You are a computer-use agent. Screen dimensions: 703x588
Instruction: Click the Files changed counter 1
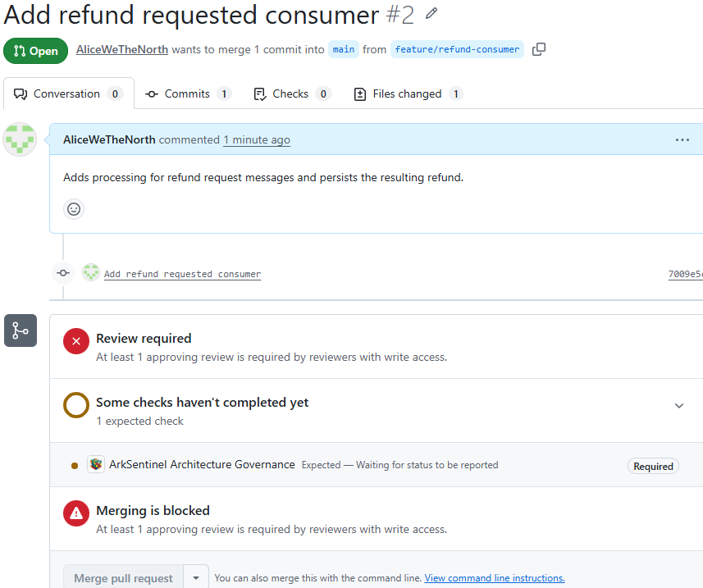[x=456, y=93]
